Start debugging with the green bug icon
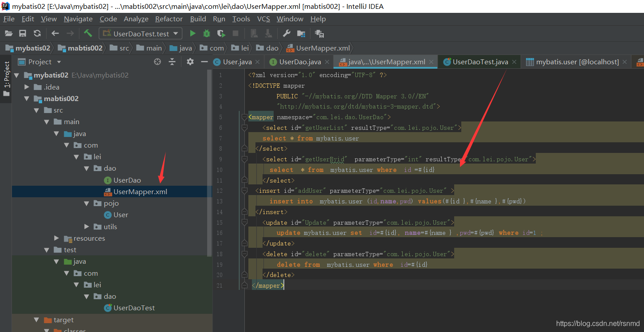 (x=207, y=33)
